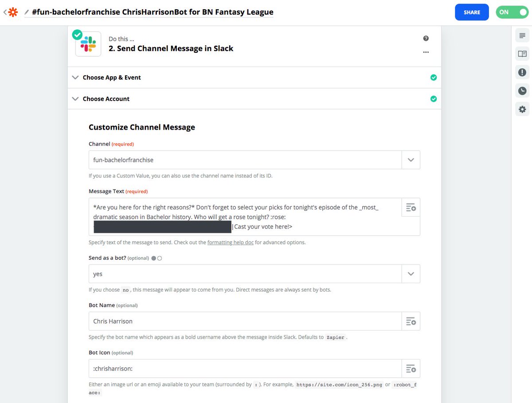Open the Channel dropdown arrow
The image size is (532, 403).
coord(411,160)
